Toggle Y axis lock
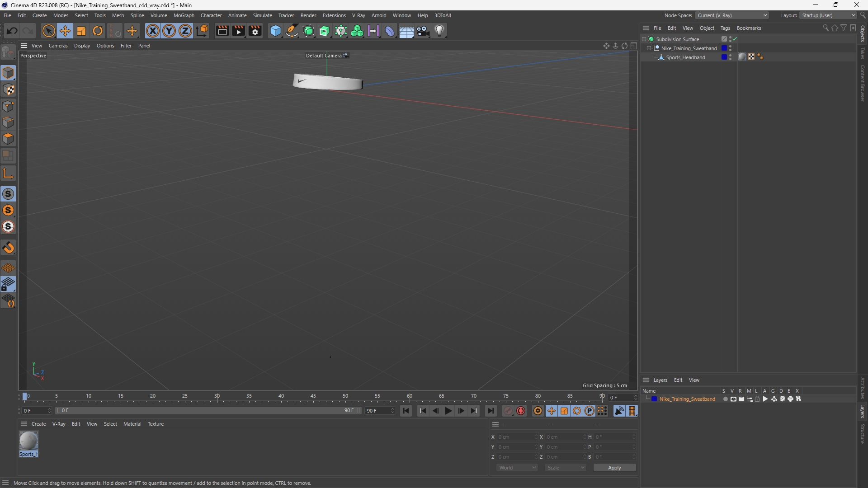 pyautogui.click(x=169, y=31)
